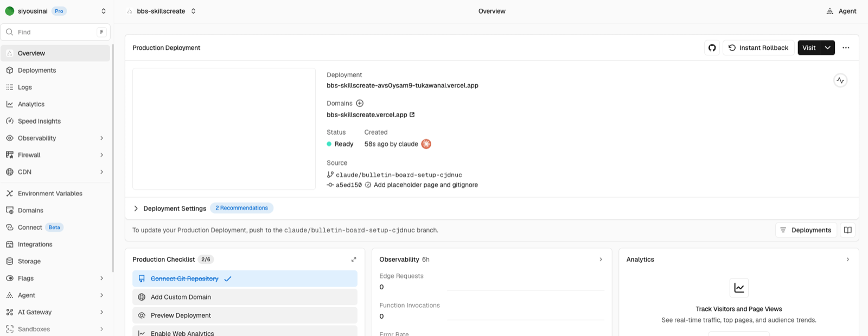This screenshot has width=868, height=336.
Task: Click the search magnifier icon in Find
Action: [x=10, y=32]
